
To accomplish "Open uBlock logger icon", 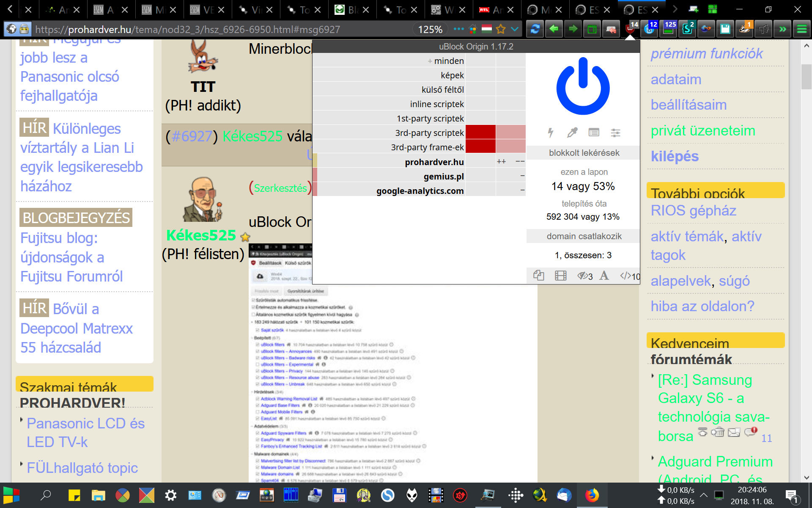I will 594,133.
